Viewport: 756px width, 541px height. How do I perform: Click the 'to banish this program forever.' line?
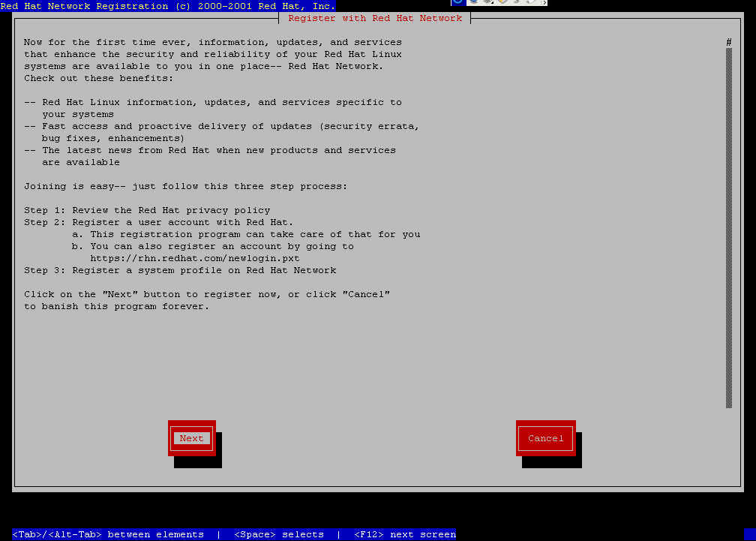tap(117, 306)
